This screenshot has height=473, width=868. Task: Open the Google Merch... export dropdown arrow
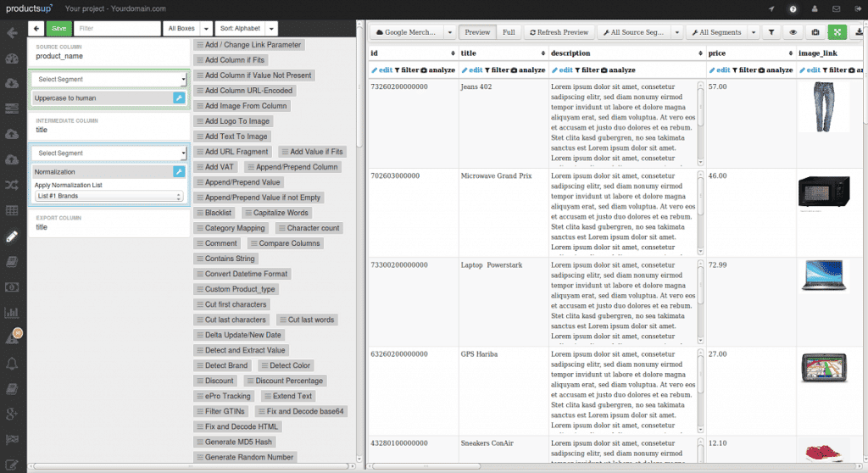449,32
